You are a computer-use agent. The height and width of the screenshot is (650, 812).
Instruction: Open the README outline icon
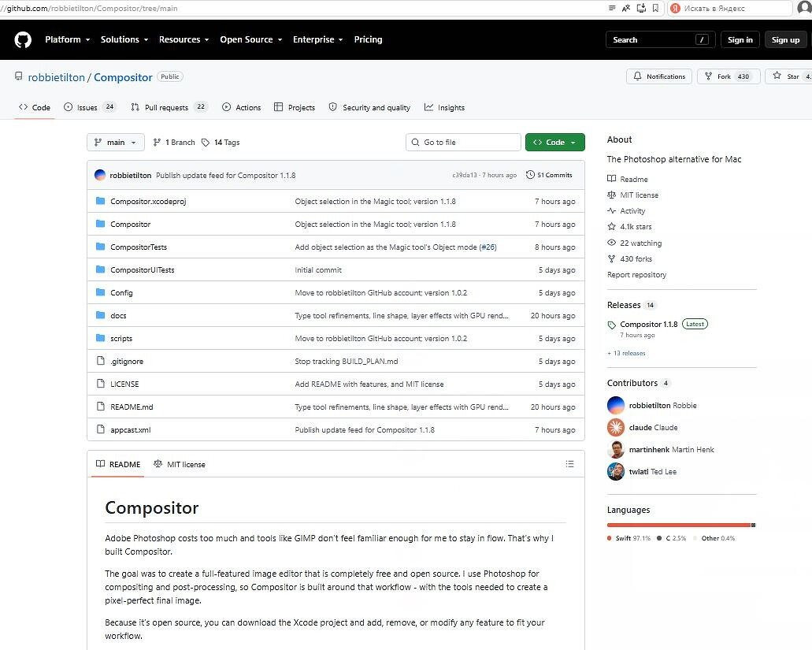point(569,464)
